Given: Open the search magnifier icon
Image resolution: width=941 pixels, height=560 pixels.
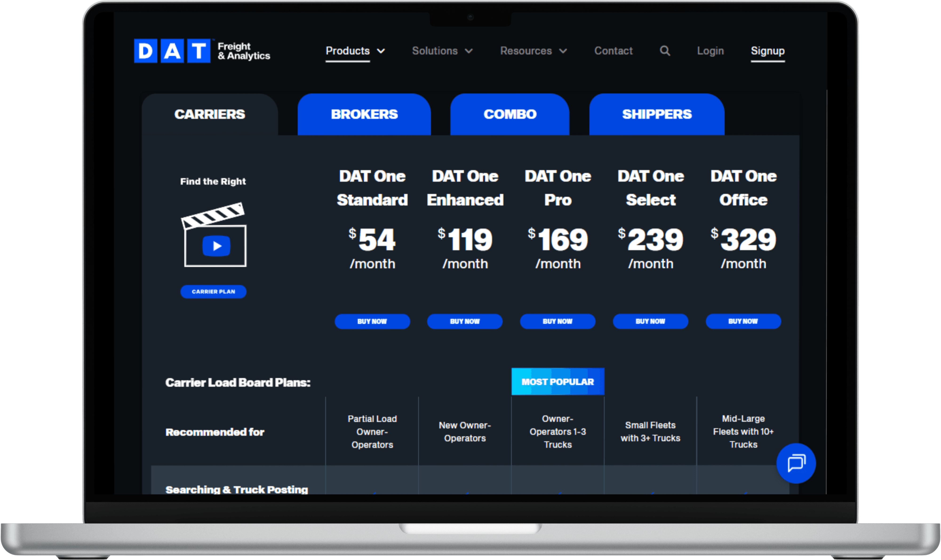Looking at the screenshot, I should (665, 51).
